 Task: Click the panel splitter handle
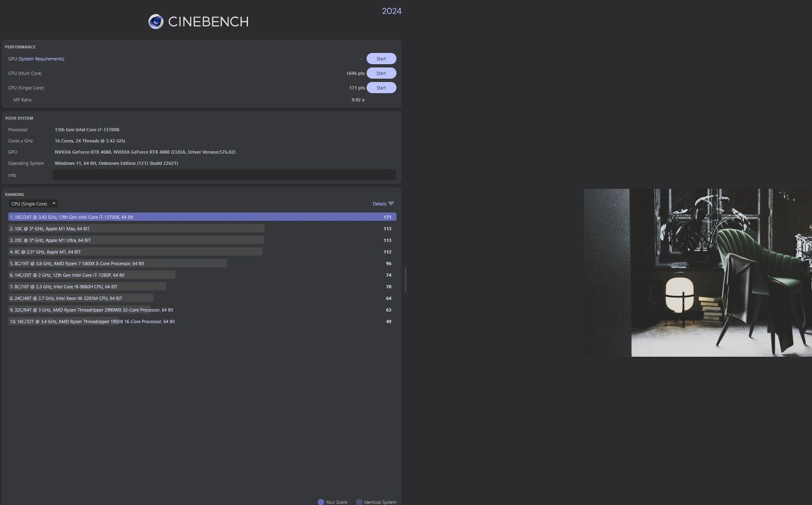[x=406, y=279]
